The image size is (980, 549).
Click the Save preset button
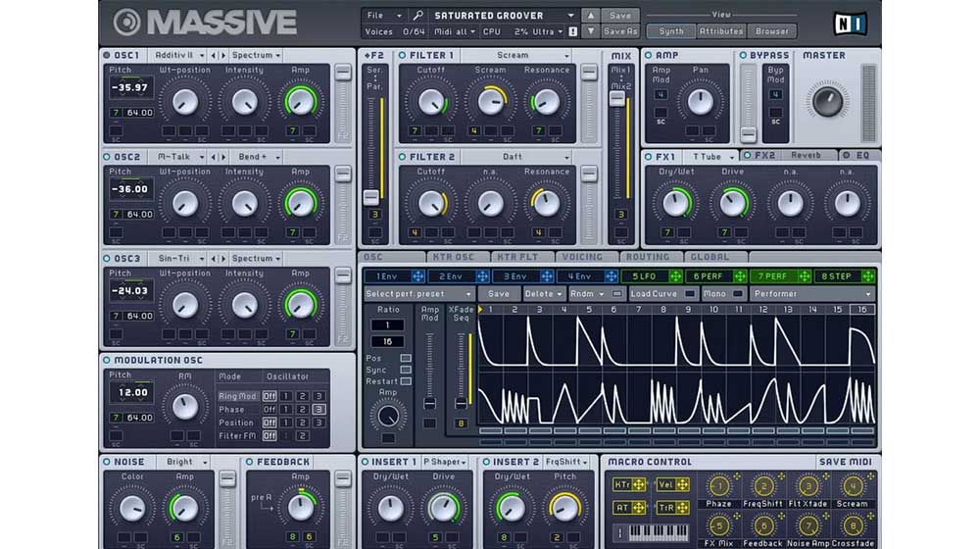620,15
